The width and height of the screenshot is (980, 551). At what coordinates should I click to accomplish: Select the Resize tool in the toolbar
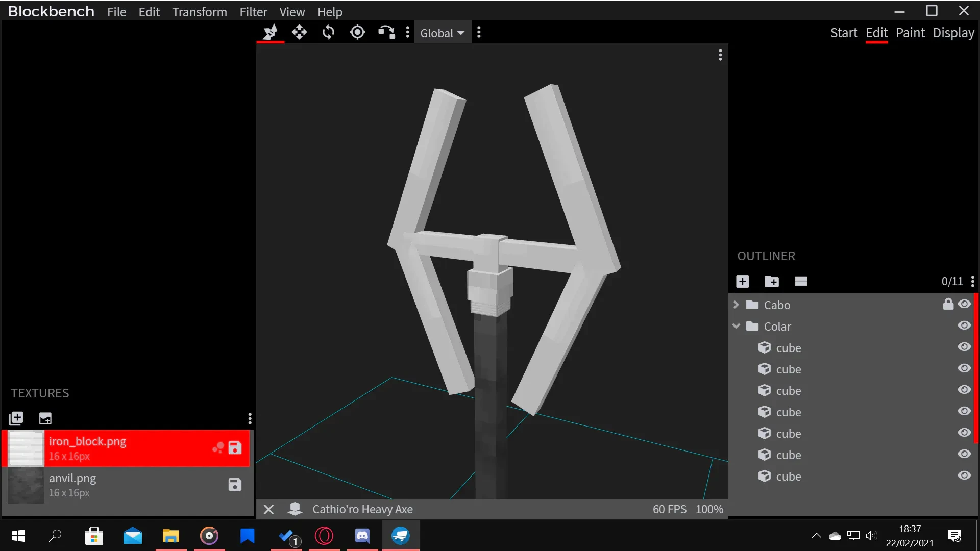pyautogui.click(x=270, y=33)
